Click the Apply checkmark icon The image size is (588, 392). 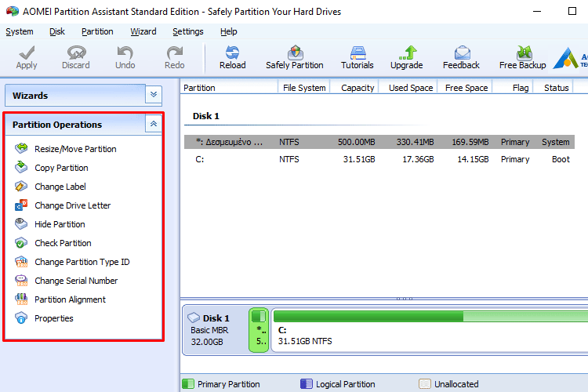pos(27,53)
